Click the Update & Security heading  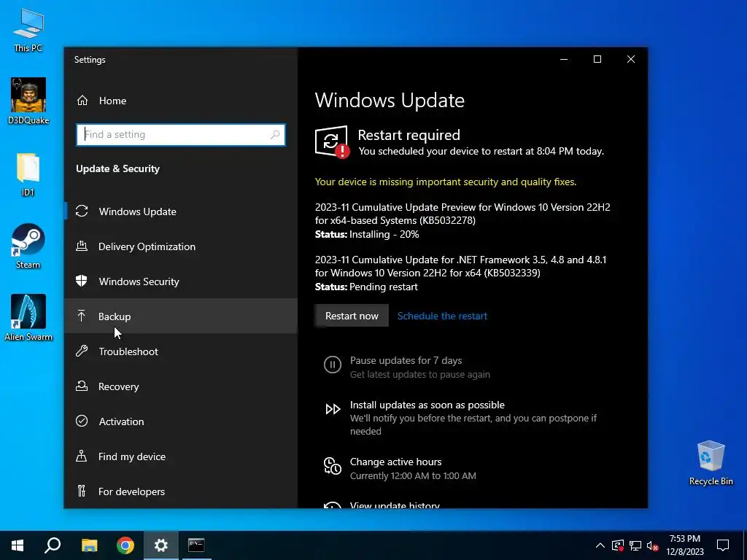click(x=117, y=168)
